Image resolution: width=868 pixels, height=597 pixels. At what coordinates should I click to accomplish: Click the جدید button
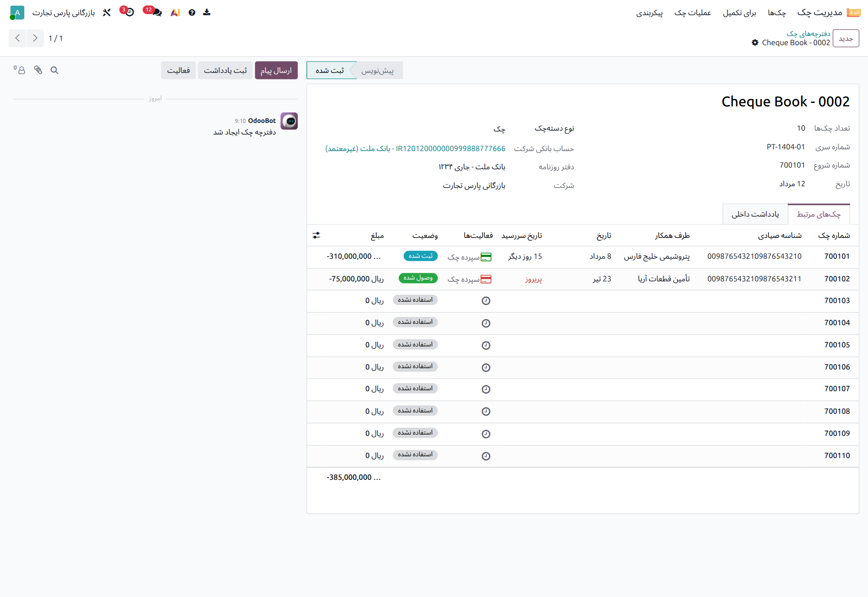tap(846, 38)
